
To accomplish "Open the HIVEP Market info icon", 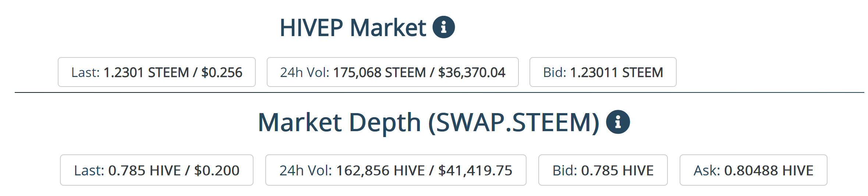I will 443,27.
